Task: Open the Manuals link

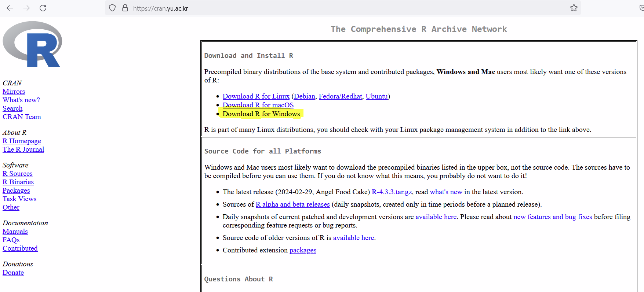Action: tap(15, 232)
